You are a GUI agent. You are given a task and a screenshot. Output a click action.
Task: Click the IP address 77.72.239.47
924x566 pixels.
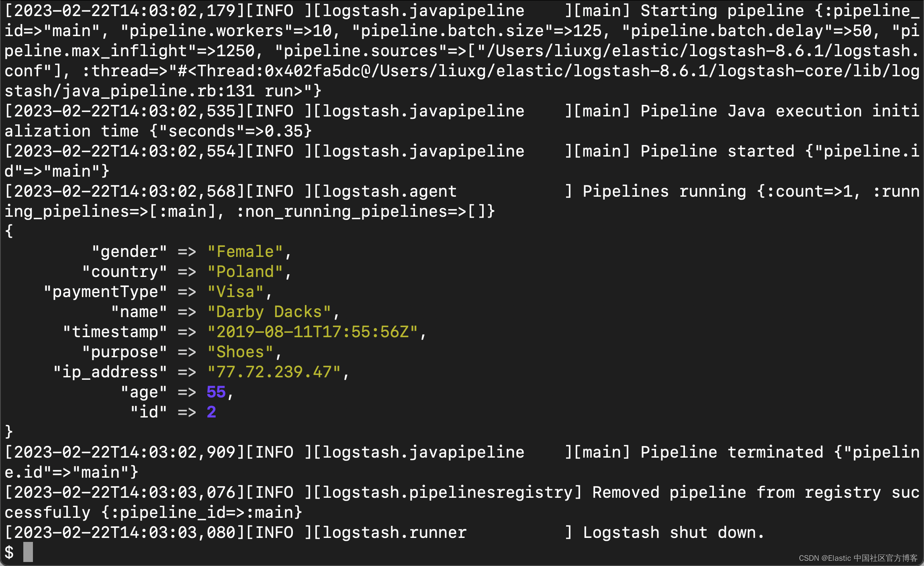pos(274,372)
